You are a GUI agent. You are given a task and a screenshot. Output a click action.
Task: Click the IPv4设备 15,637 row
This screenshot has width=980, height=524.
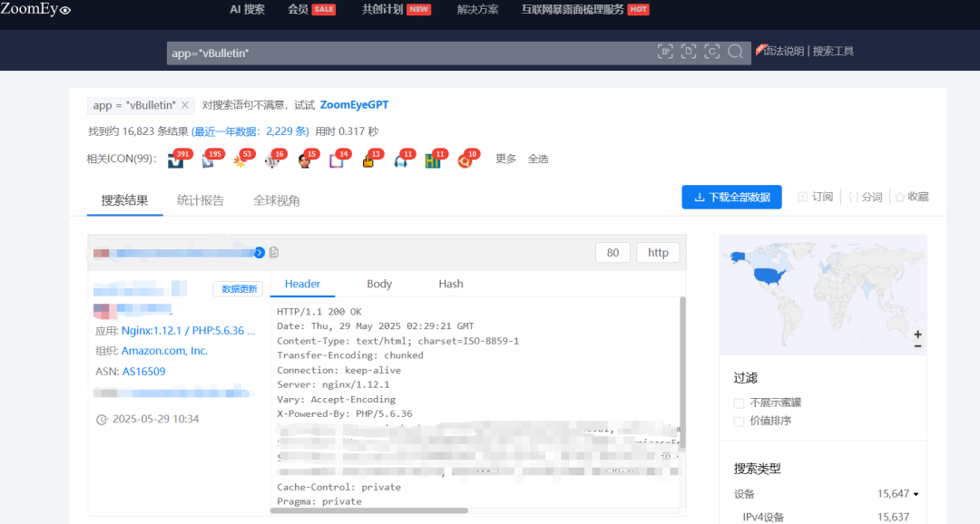point(826,517)
